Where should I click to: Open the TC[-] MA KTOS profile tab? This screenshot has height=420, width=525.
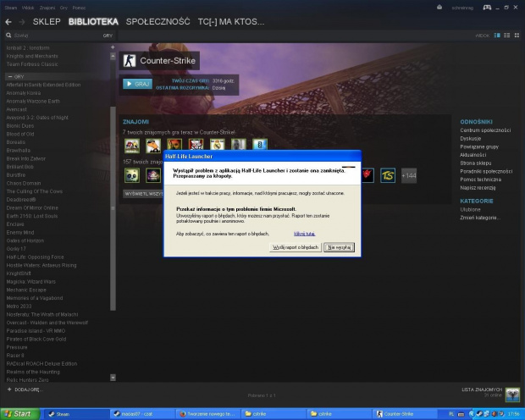tap(231, 22)
